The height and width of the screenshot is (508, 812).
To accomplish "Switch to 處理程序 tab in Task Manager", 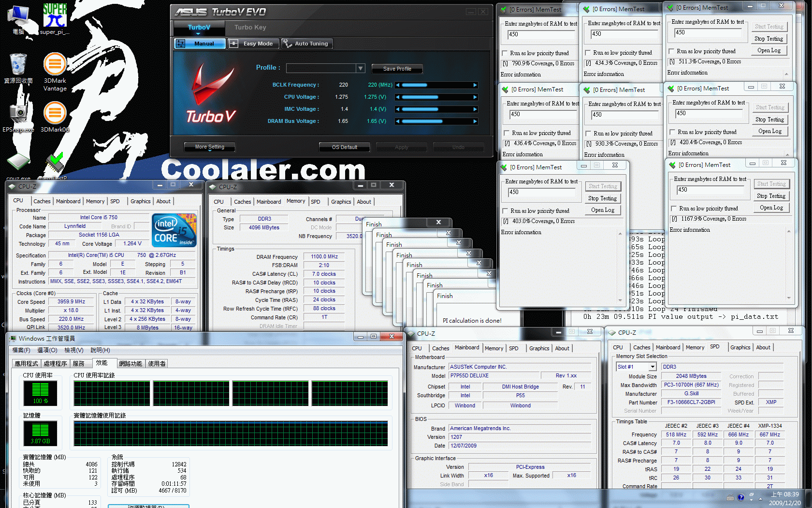I will pos(55,363).
